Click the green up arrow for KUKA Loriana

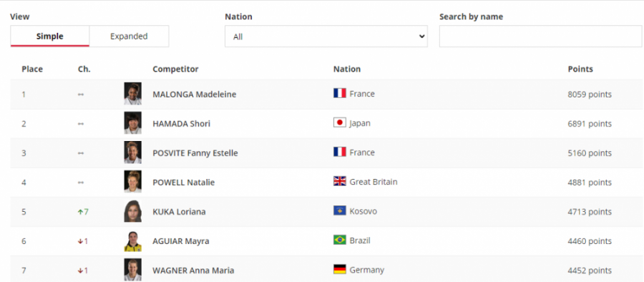pos(80,212)
